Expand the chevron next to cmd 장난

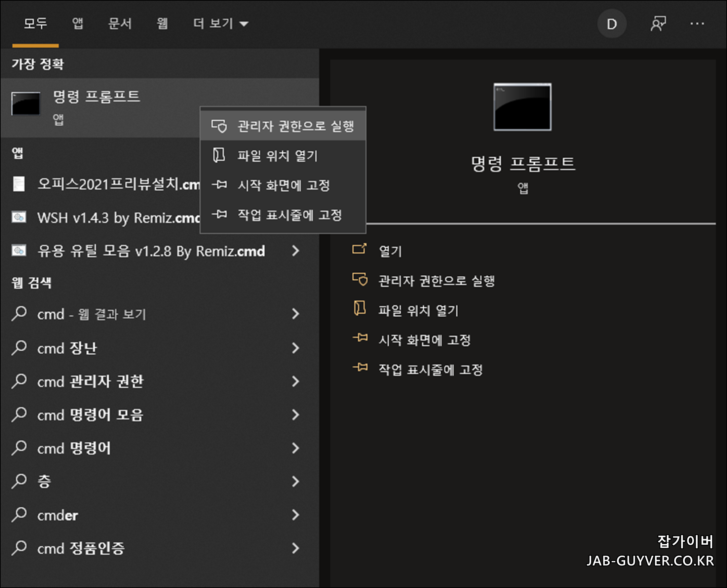pyautogui.click(x=295, y=348)
